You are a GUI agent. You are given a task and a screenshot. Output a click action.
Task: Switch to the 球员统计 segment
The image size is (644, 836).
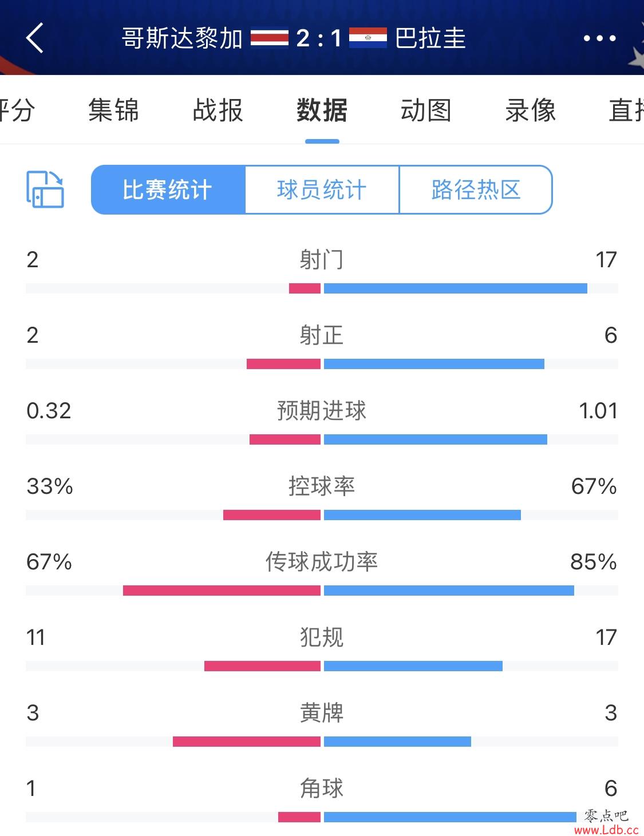322,190
